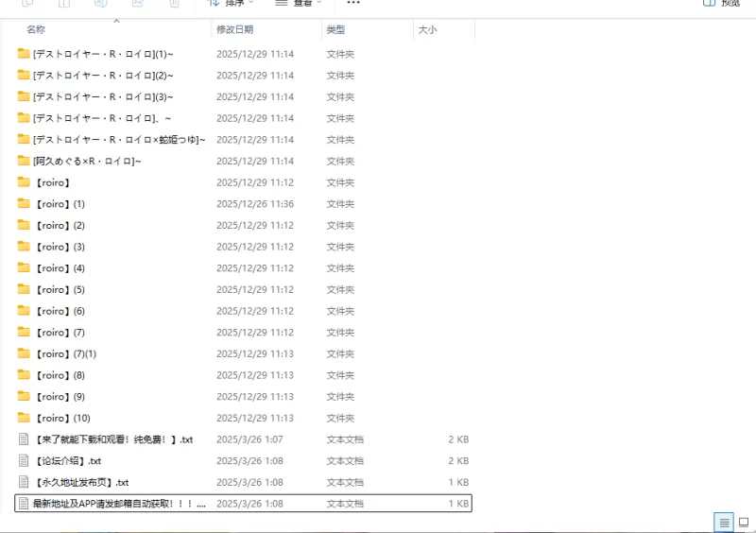756x533 pixels.
Task: Select folder name 【roiro】(2)
Action: [60, 225]
